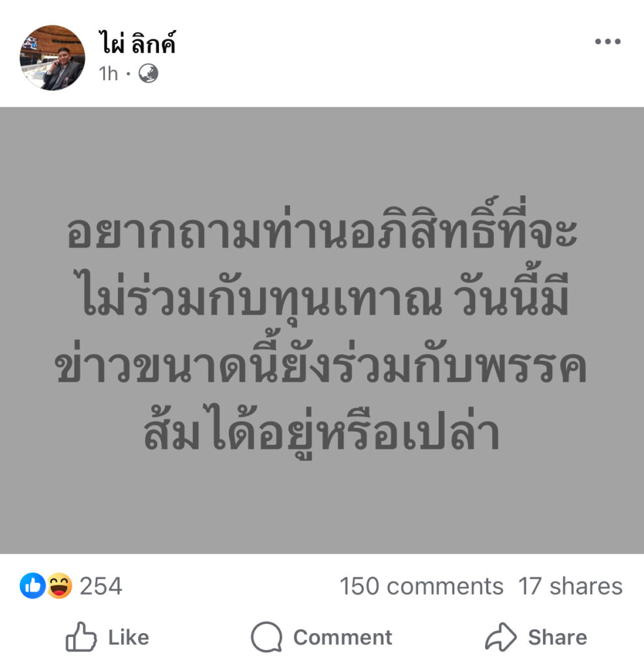Click the blue thumbs-up reaction emoji
Viewport: 644px width, 667px height.
(33, 586)
